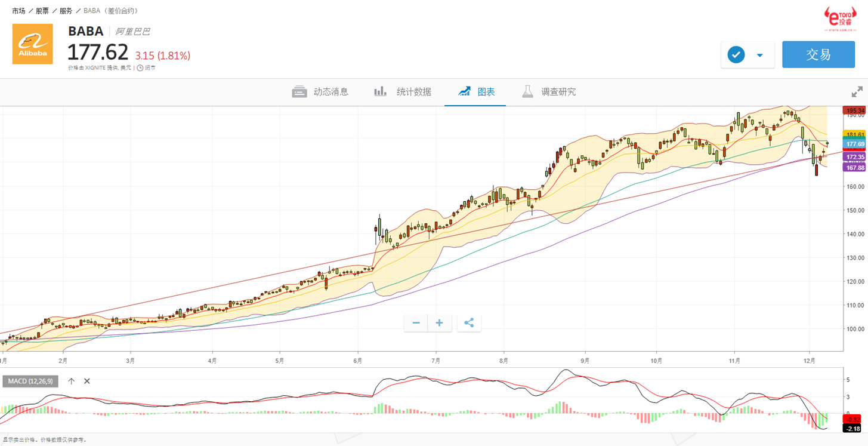This screenshot has height=446, width=868.
Task: Click the 2月 label on time axis
Action: (x=63, y=361)
